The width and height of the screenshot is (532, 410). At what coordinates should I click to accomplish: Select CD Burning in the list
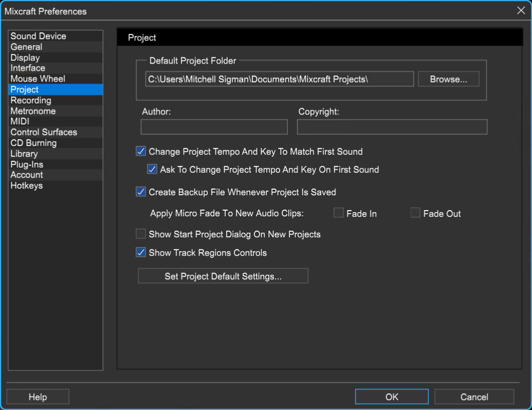point(55,143)
